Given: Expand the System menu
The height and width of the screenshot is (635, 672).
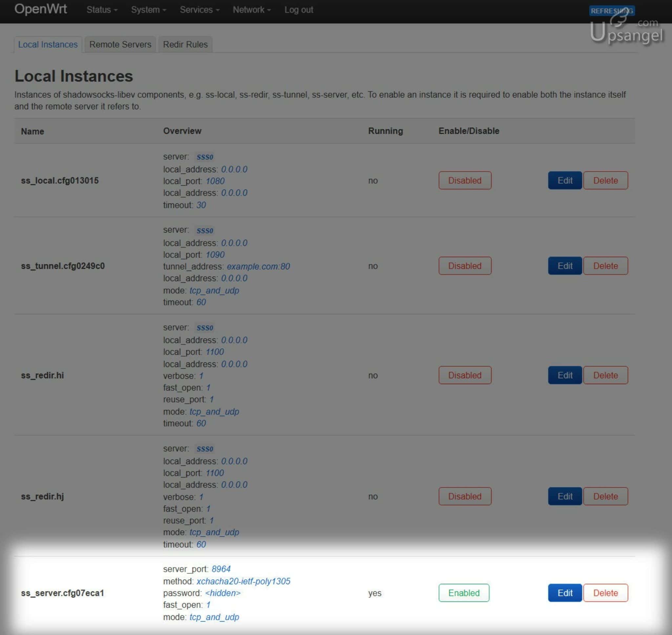Looking at the screenshot, I should click(148, 10).
